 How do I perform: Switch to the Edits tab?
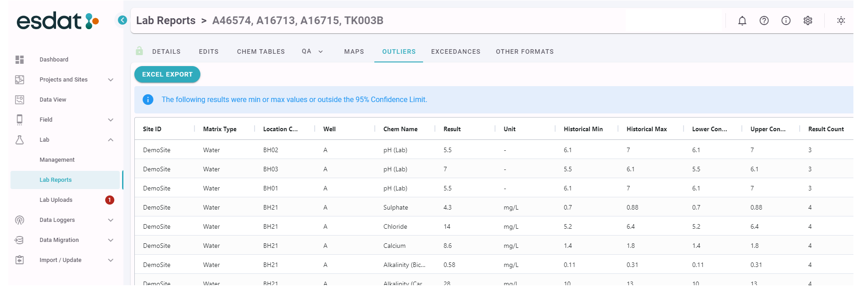click(209, 51)
